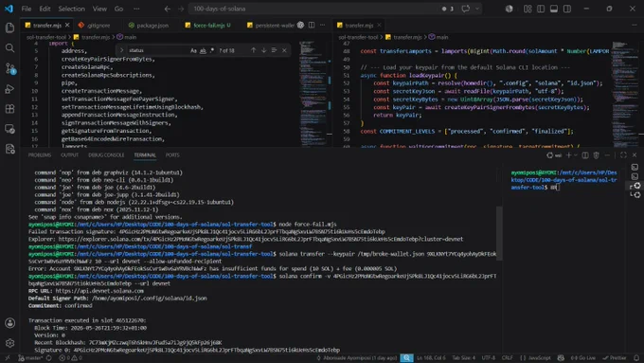
Task: Open the explorer.solana.com link in terminal
Action: 260,239
